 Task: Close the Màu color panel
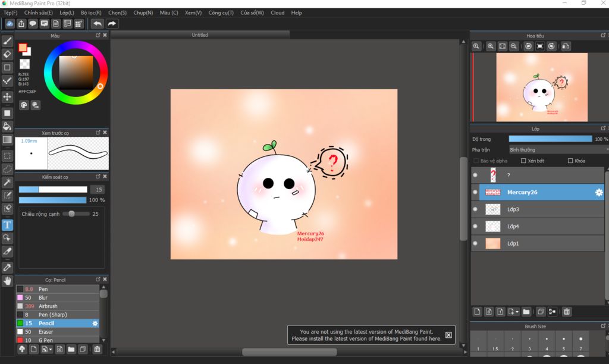[x=105, y=35]
